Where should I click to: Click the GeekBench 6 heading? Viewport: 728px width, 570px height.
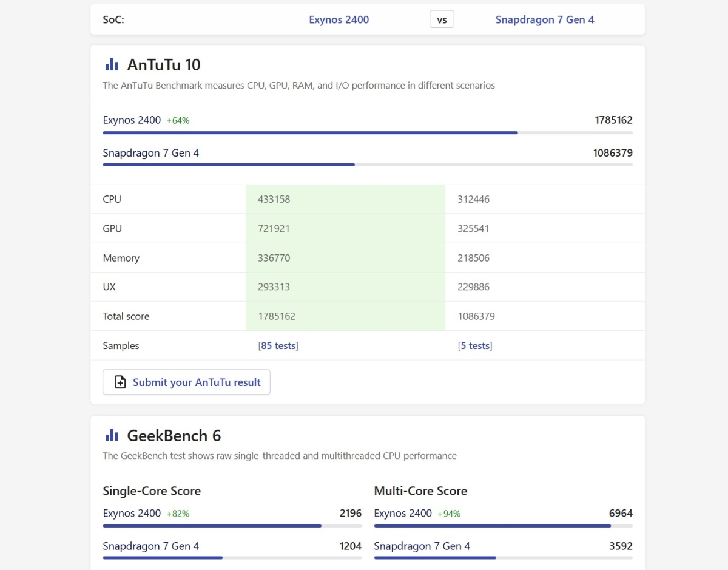(x=174, y=435)
